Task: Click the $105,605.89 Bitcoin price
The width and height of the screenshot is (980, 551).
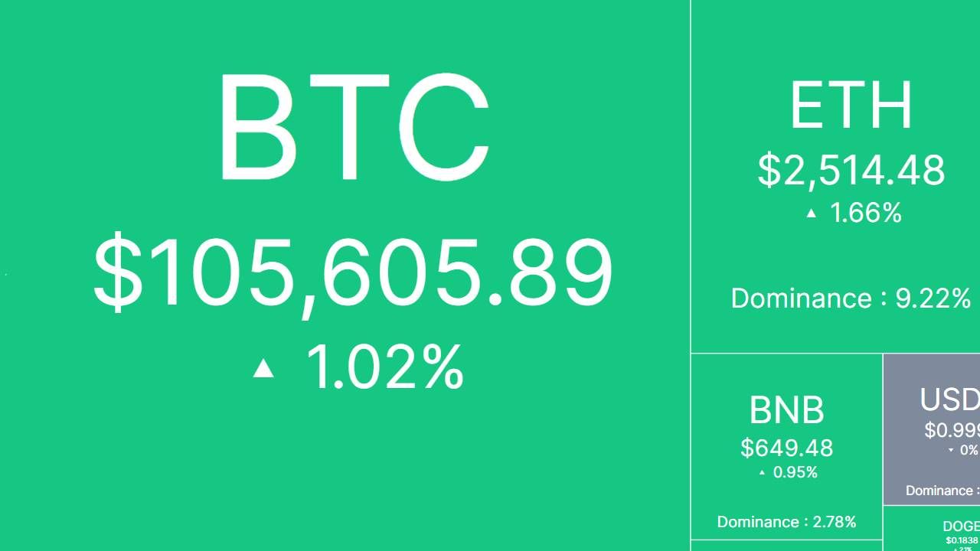Action: (x=353, y=273)
